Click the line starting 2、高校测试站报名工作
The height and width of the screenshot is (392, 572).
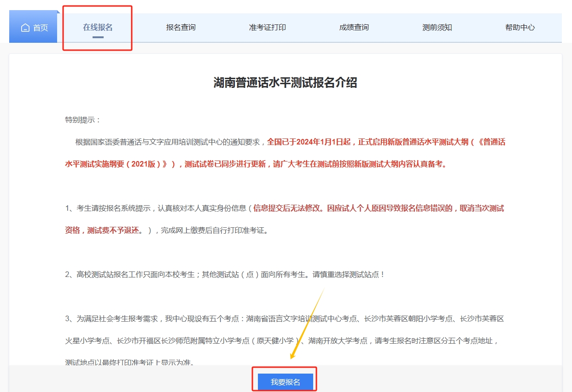[x=225, y=274]
